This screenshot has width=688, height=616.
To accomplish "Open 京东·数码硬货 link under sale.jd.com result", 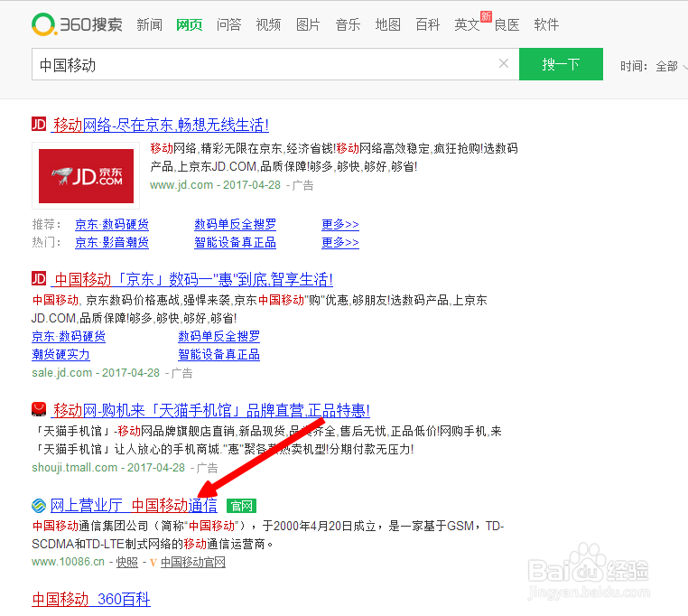I will [69, 336].
